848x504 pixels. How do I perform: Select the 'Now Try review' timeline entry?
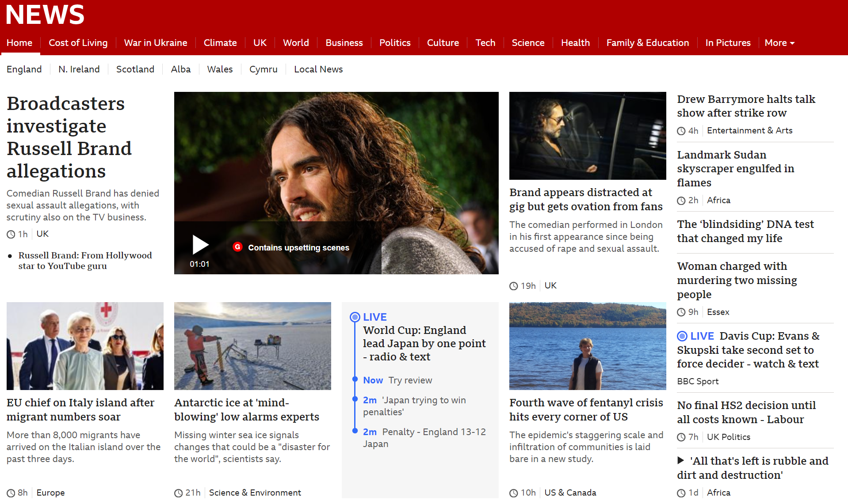pos(397,380)
